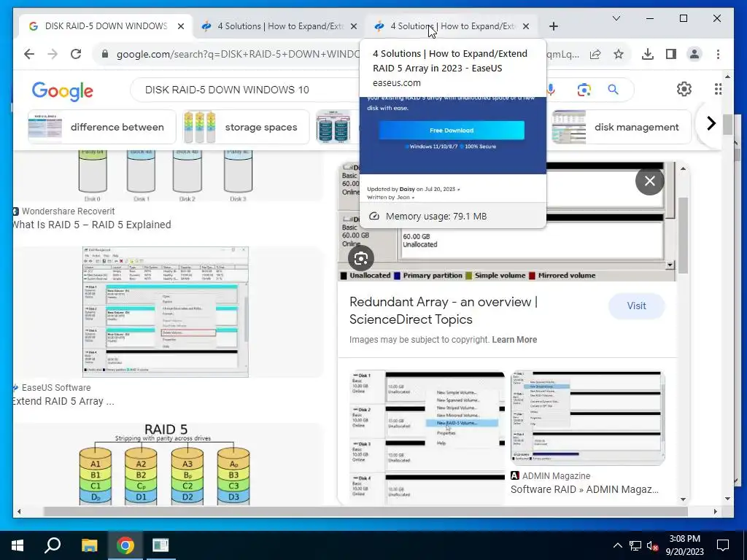747x560 pixels.
Task: Open the taskbar clock and date
Action: pyautogui.click(x=684, y=545)
